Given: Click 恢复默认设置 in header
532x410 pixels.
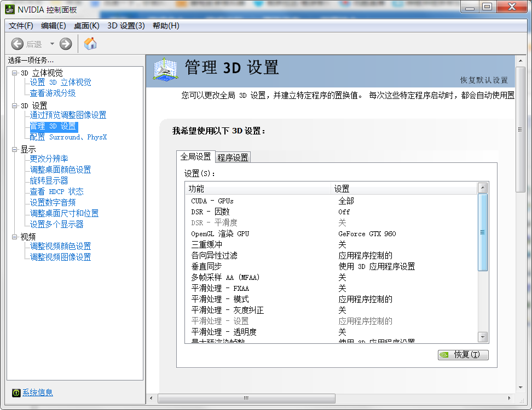Looking at the screenshot, I should pyautogui.click(x=483, y=80).
